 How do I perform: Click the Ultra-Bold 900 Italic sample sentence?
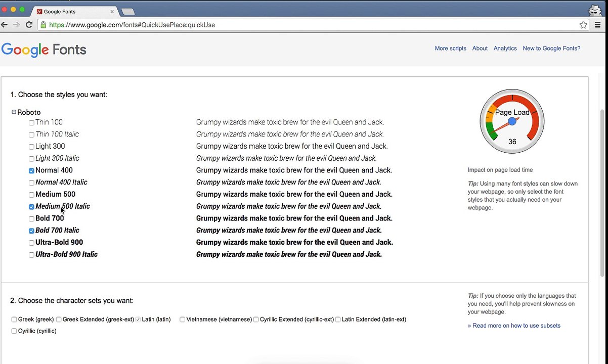pyautogui.click(x=289, y=254)
